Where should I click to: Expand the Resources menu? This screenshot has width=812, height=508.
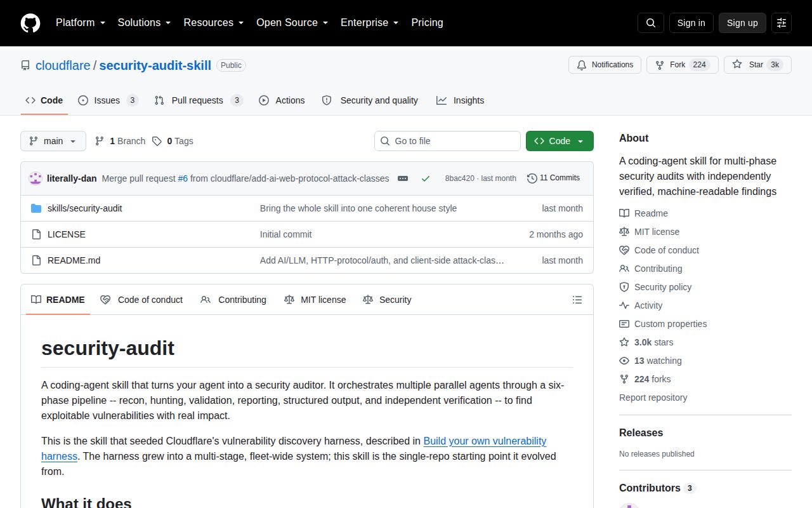(214, 23)
